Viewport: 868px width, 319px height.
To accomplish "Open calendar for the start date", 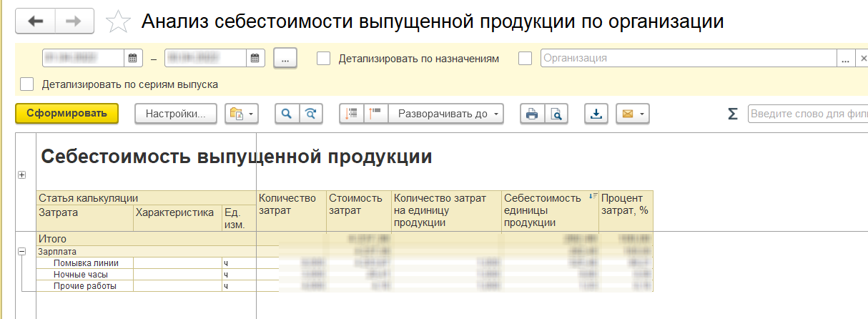I will point(132,58).
